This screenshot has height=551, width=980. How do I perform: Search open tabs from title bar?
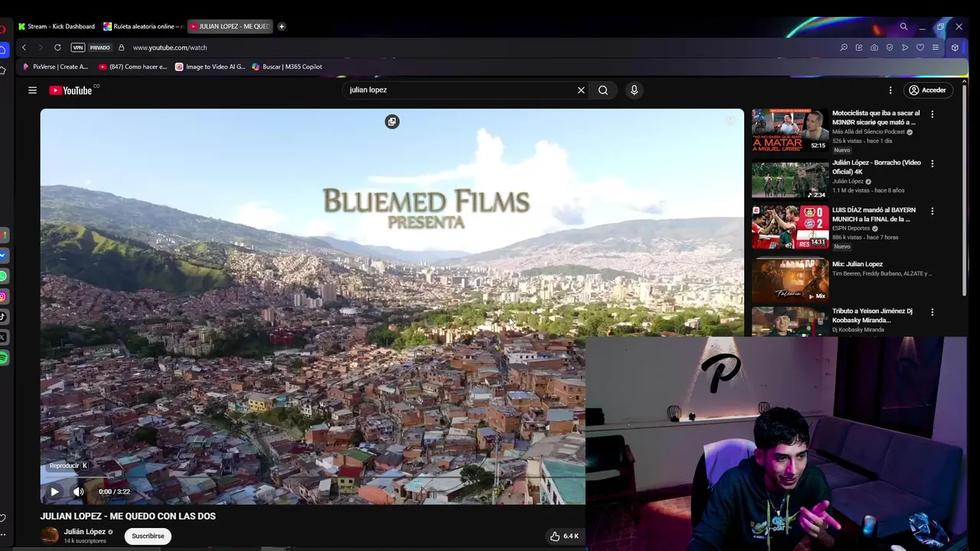903,26
